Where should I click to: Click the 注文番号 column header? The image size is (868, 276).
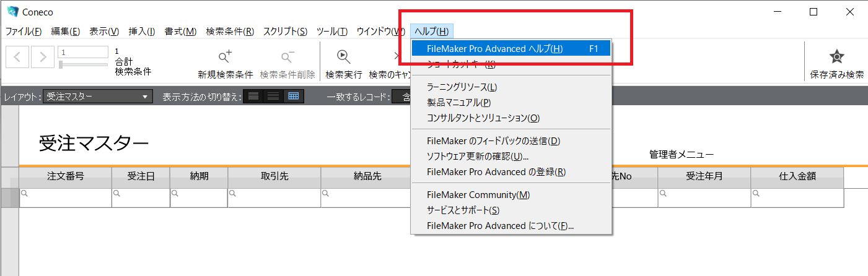coord(66,176)
